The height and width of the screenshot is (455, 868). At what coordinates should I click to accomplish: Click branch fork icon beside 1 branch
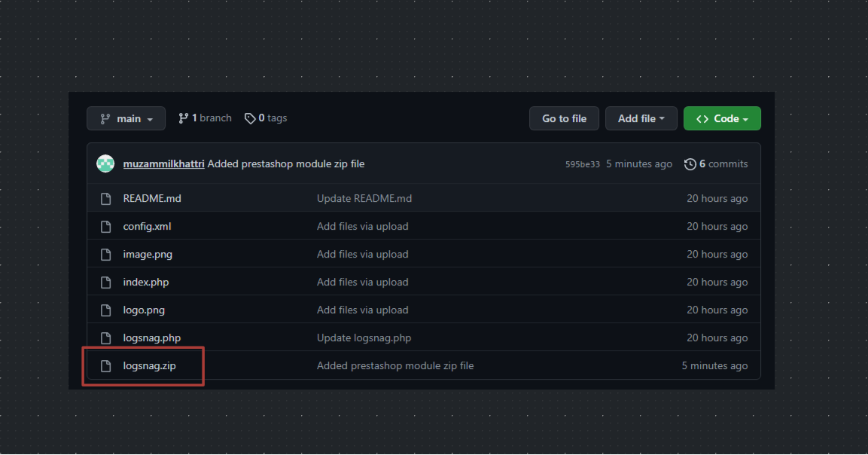point(183,118)
